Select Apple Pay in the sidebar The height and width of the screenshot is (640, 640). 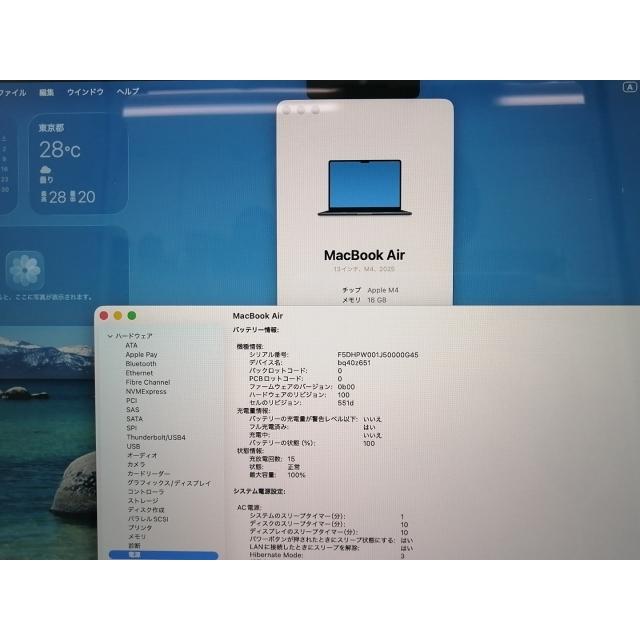point(141,355)
